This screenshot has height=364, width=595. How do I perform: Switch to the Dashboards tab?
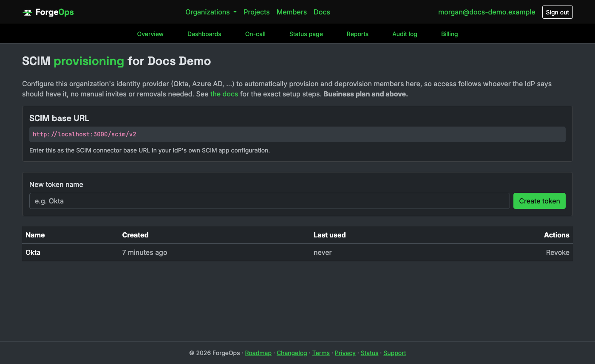[x=204, y=34]
